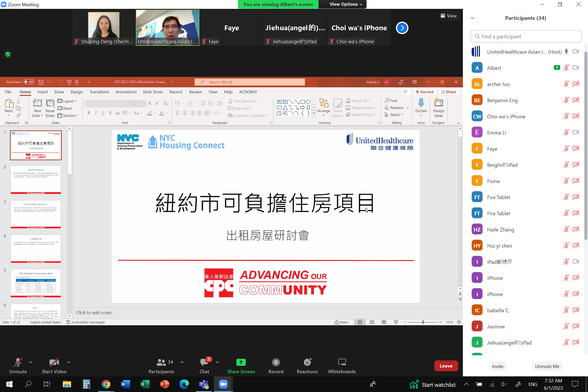Open the Insert ribbon tab
588x392 pixels.
[x=42, y=92]
